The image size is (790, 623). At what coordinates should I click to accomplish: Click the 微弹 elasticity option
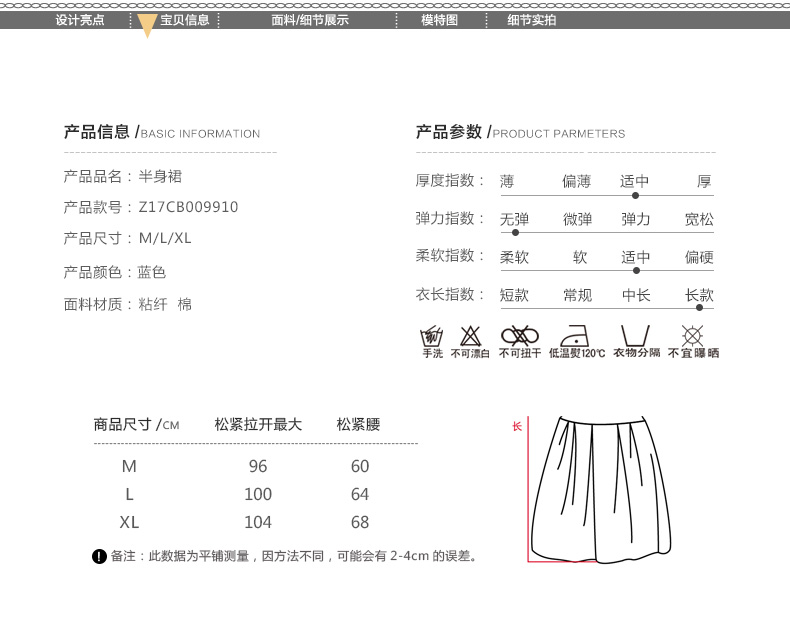[x=577, y=219]
